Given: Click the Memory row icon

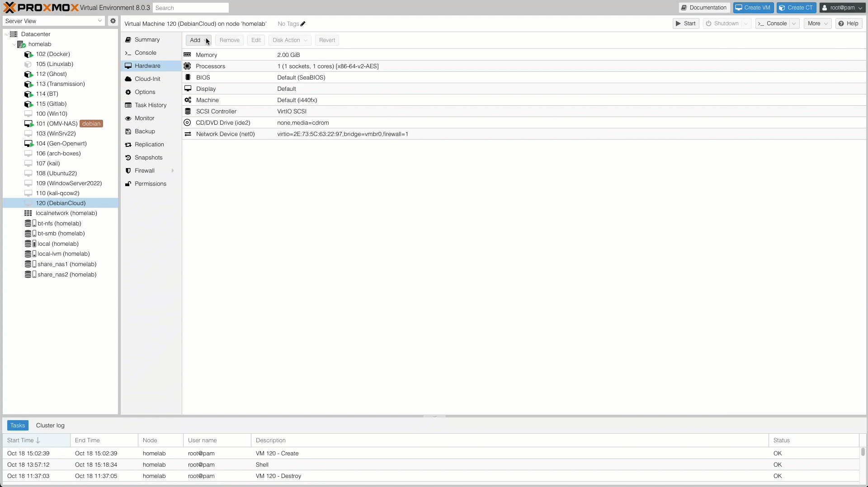Looking at the screenshot, I should (187, 55).
